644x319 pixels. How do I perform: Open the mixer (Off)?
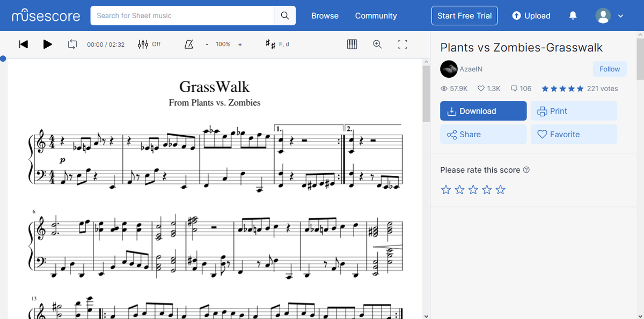(x=149, y=44)
